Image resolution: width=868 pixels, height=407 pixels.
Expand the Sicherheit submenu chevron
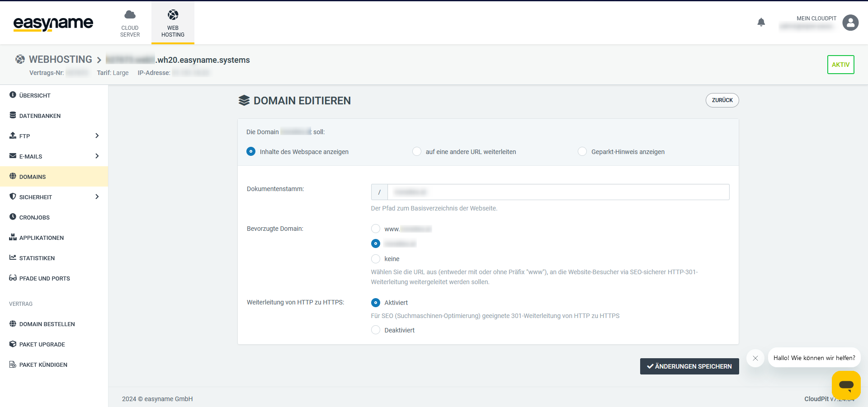(97, 196)
